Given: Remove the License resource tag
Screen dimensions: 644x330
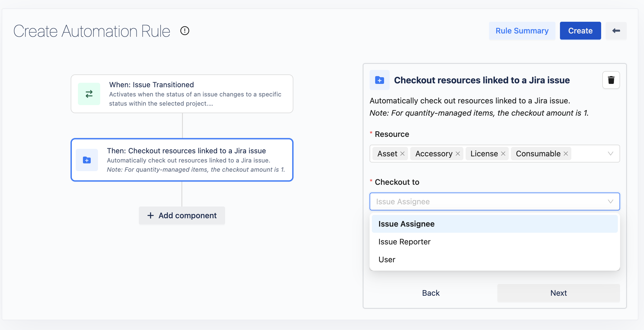Looking at the screenshot, I should pos(503,154).
